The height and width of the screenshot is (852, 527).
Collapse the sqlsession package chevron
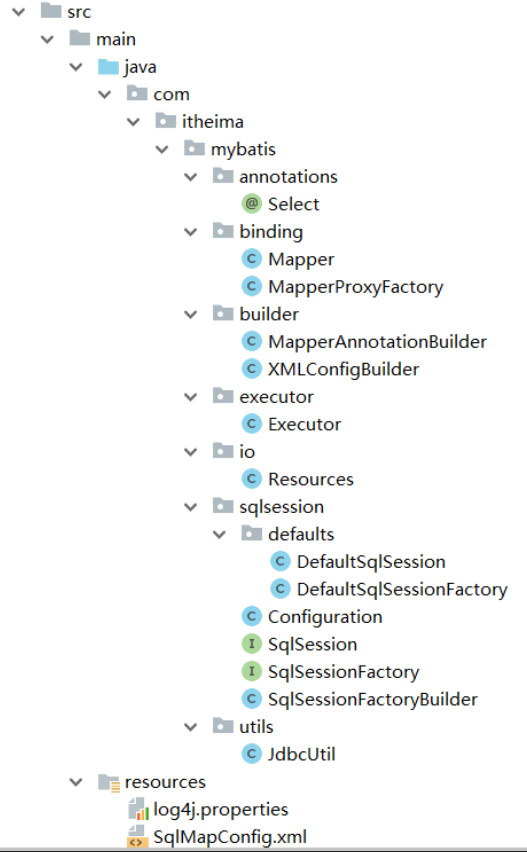click(191, 507)
